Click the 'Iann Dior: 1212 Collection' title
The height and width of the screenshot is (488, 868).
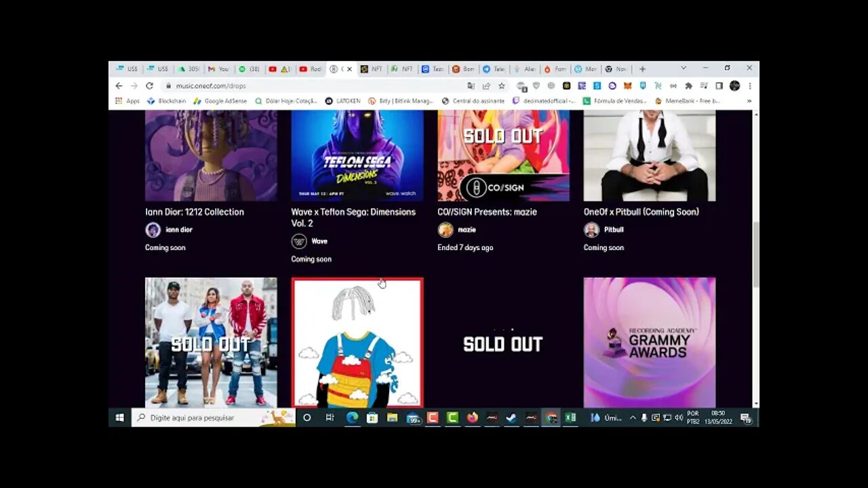click(x=195, y=212)
